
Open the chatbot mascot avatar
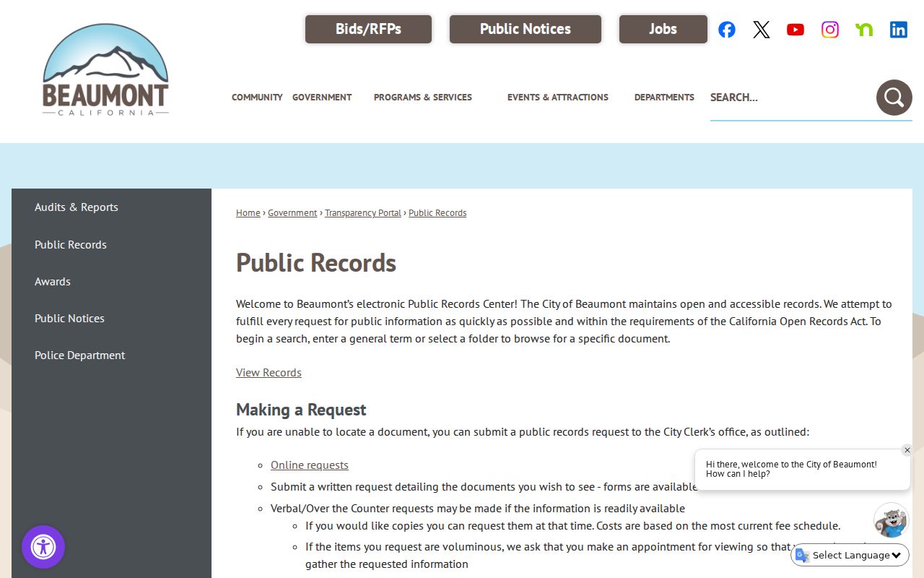click(891, 520)
